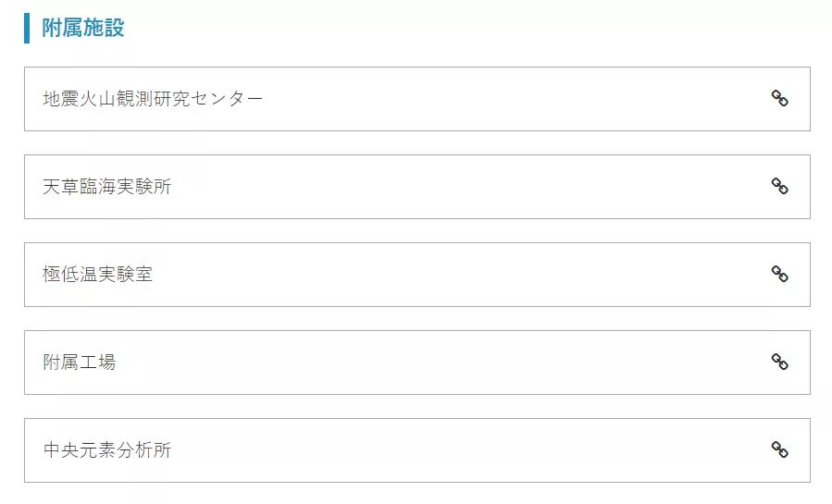Click the 附属施設 section heading
Screen dimensions: 832x504
[83, 28]
